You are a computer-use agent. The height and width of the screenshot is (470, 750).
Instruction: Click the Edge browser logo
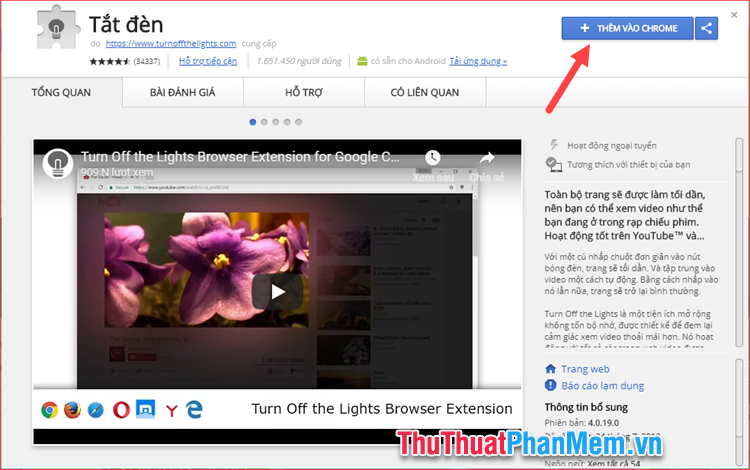[194, 410]
